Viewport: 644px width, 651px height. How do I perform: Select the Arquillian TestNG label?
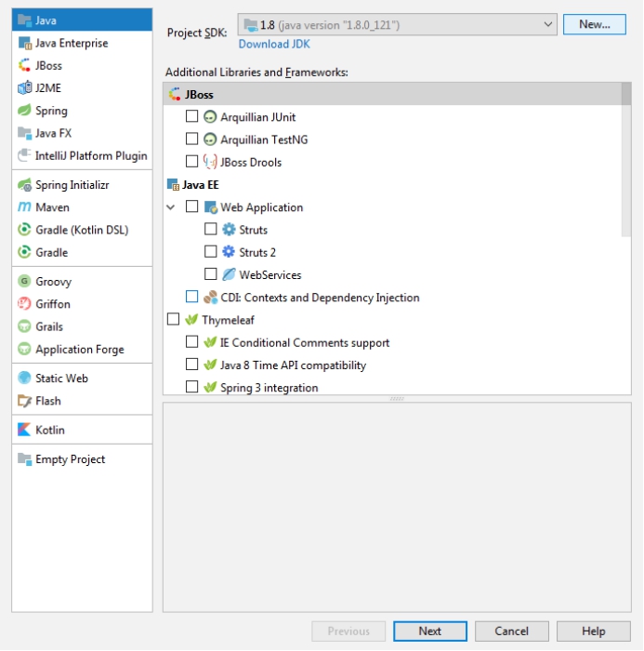tap(264, 139)
